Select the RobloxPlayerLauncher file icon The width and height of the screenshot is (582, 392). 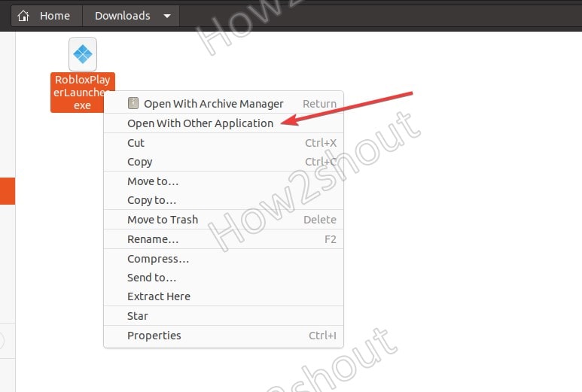[83, 54]
